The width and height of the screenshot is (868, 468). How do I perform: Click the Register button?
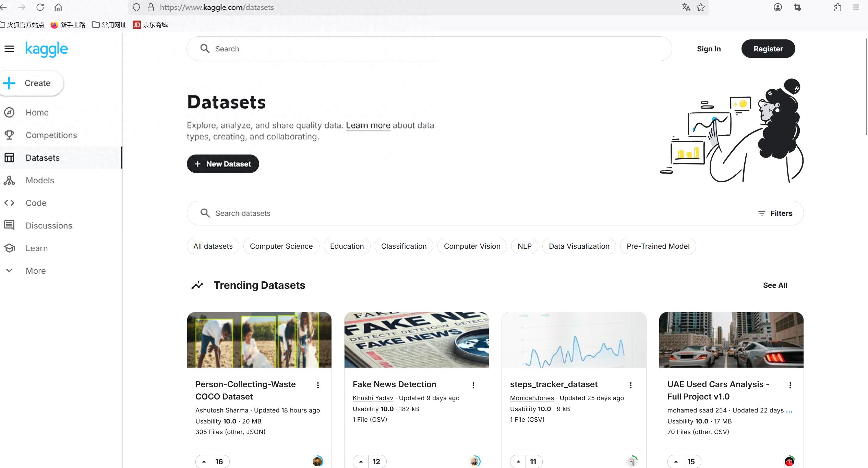pyautogui.click(x=768, y=49)
